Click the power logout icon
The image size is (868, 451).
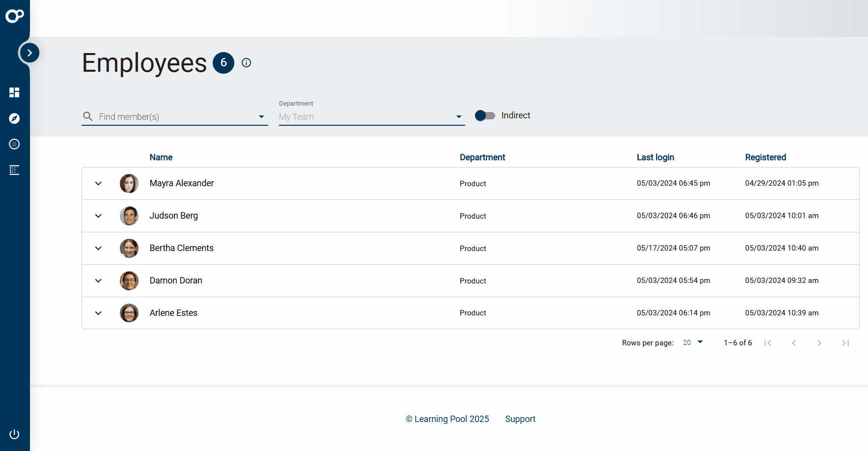coord(14,434)
